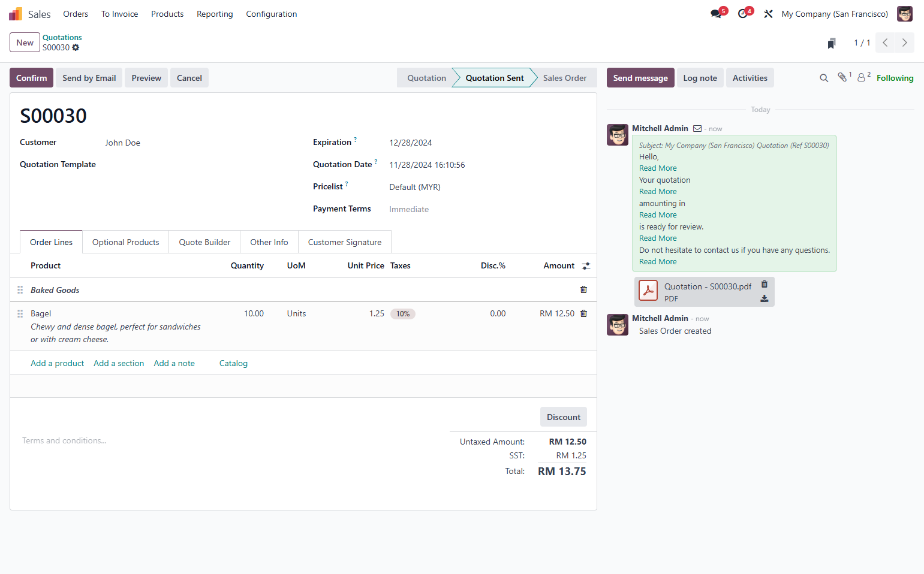Screen dimensions: 924x574
Task: Open the debug tools icon
Action: [x=768, y=14]
